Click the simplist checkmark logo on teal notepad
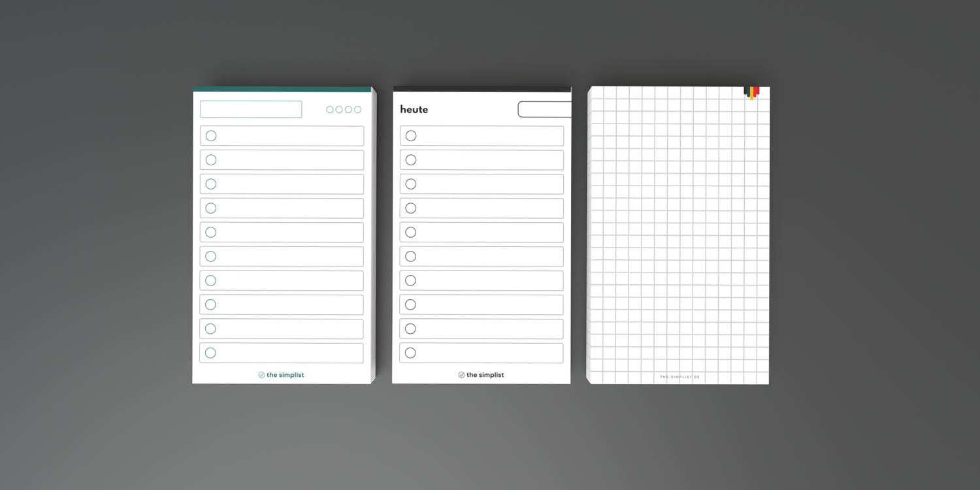This screenshot has width=980, height=490. [x=261, y=375]
